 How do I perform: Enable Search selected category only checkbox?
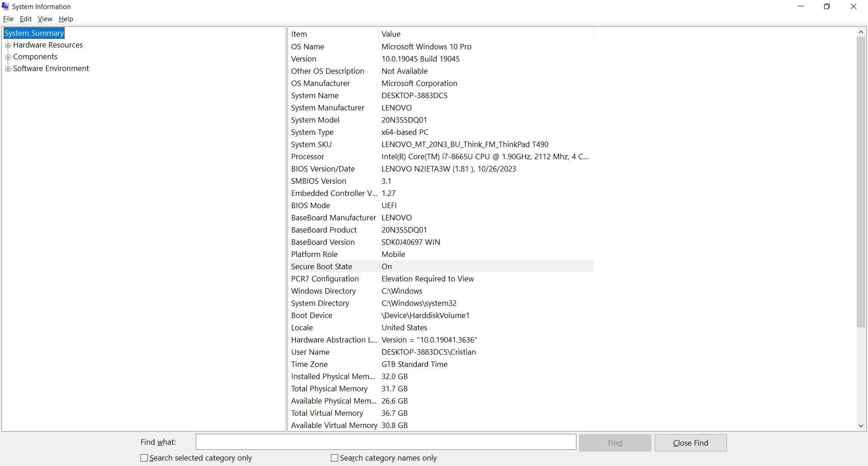(144, 458)
